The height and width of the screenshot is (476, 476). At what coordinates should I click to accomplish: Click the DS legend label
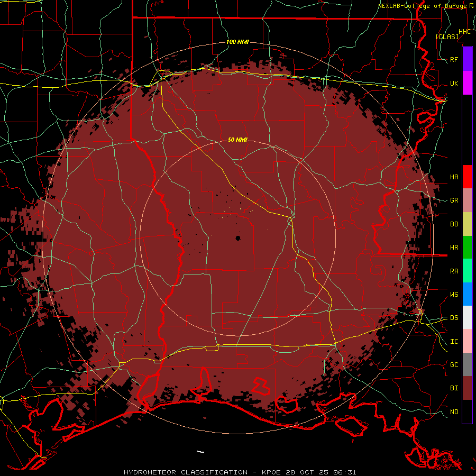point(454,318)
